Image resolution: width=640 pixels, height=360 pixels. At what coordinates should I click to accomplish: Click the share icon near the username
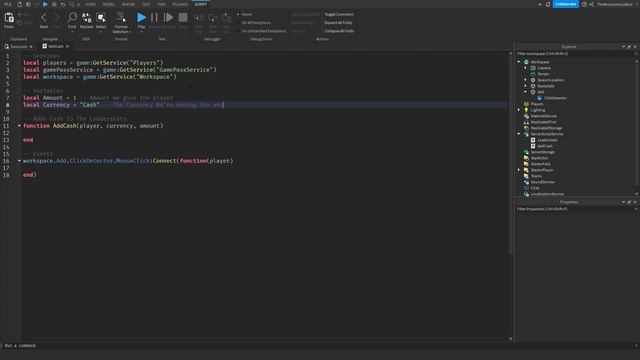point(591,4)
